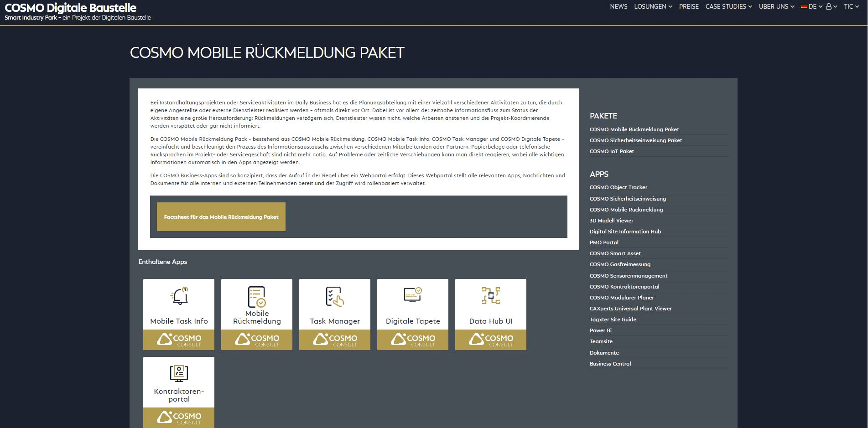868x428 pixels.
Task: Download Factsheet für das Mobile Rückmeldung Paket
Action: coord(221,217)
